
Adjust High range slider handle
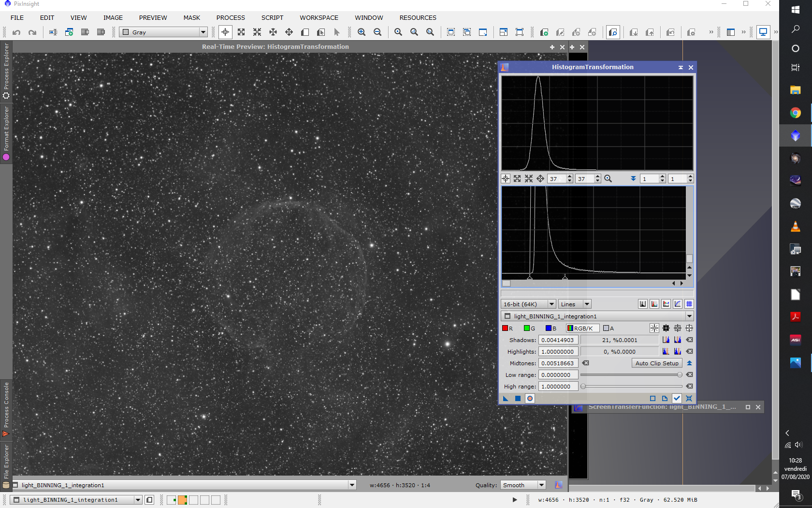click(x=583, y=387)
